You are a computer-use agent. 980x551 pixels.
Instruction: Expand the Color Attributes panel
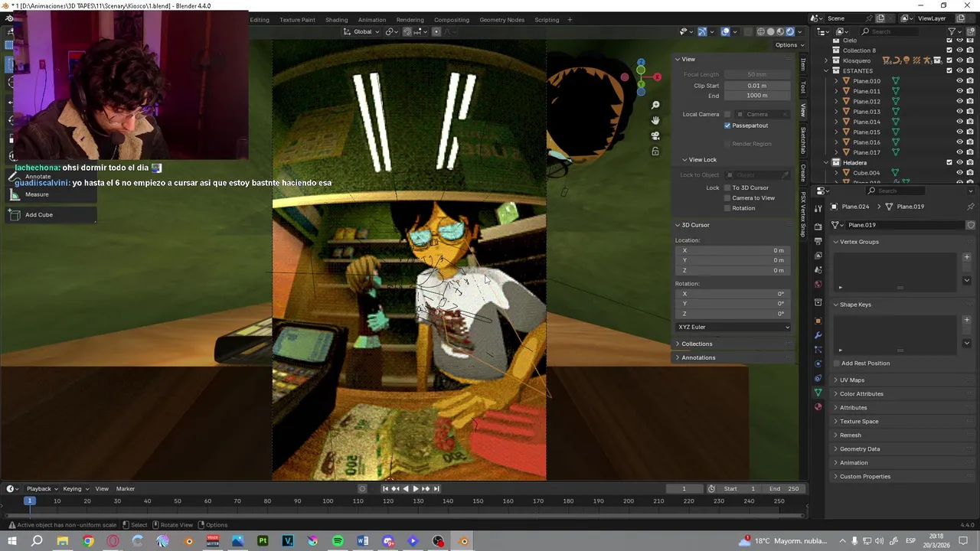tap(861, 394)
